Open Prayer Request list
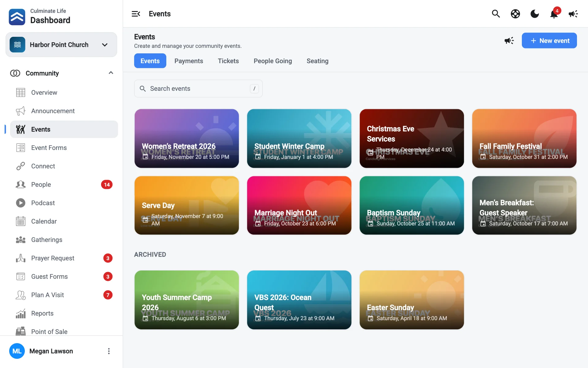This screenshot has width=588, height=368. point(64,258)
